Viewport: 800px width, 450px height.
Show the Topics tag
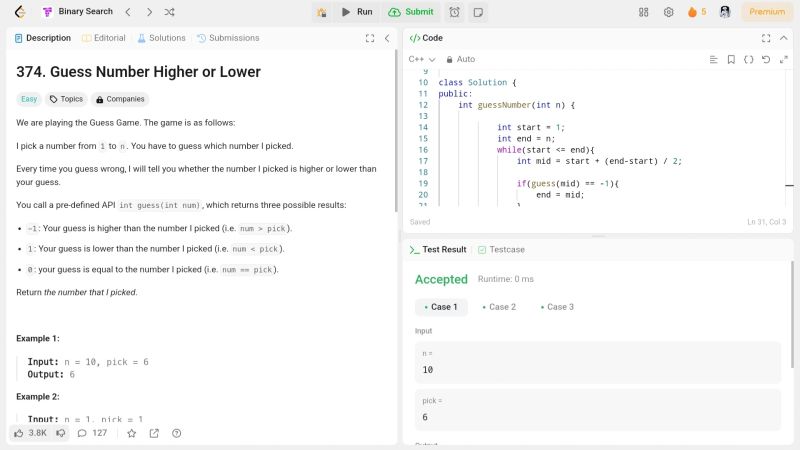click(x=66, y=99)
